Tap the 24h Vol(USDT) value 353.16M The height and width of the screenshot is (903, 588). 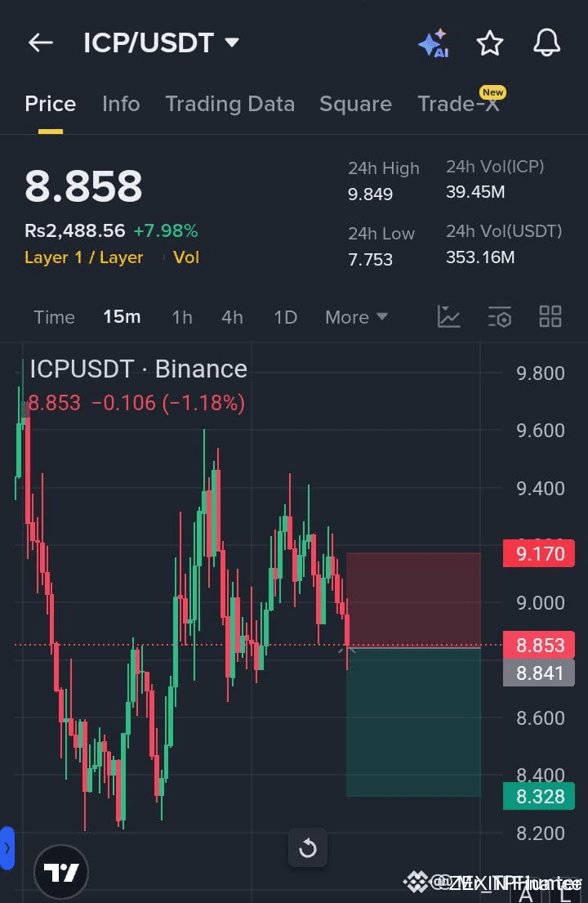(480, 257)
